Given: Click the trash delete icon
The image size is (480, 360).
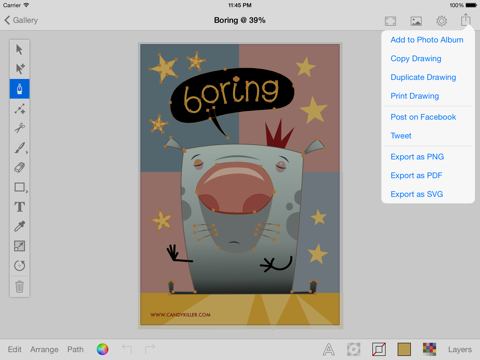Looking at the screenshot, I should [x=20, y=286].
